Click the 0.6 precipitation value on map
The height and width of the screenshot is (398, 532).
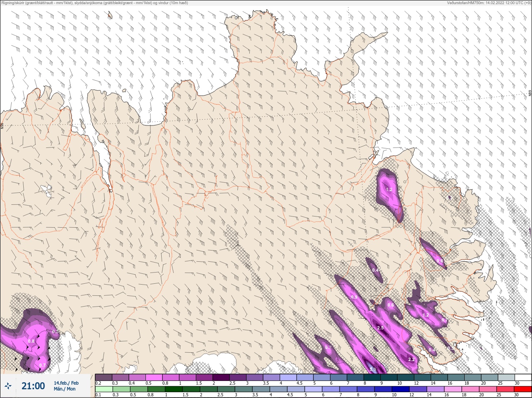[391, 305]
